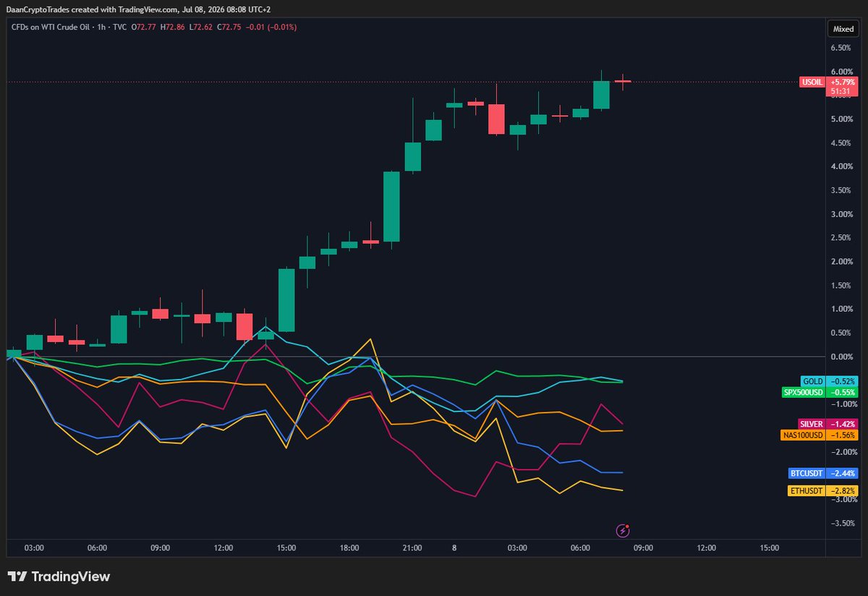Viewport: 868px width, 596px height.
Task: Click the −1.42% SILVER value
Action: [x=843, y=424]
